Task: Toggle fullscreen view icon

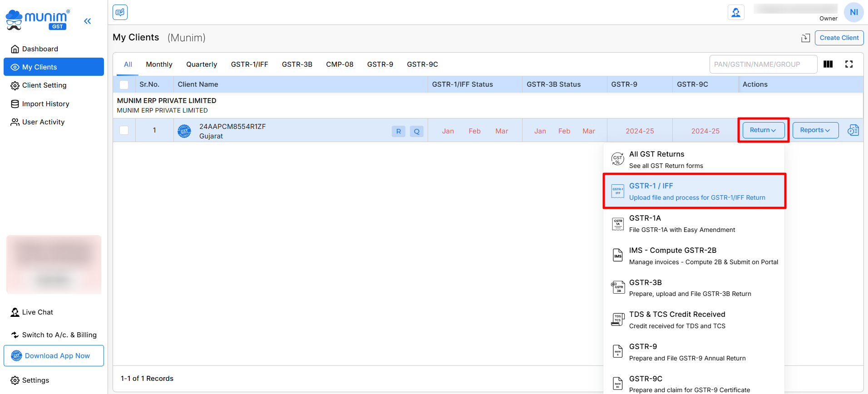Action: click(849, 64)
